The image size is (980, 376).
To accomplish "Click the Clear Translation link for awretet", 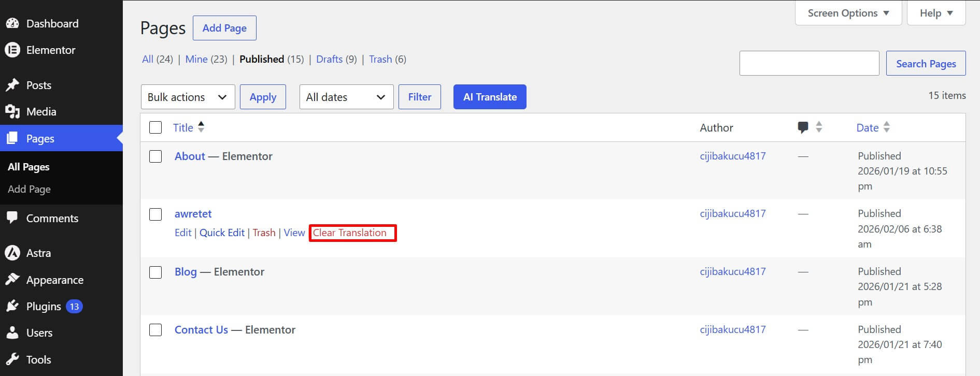I will pyautogui.click(x=350, y=233).
